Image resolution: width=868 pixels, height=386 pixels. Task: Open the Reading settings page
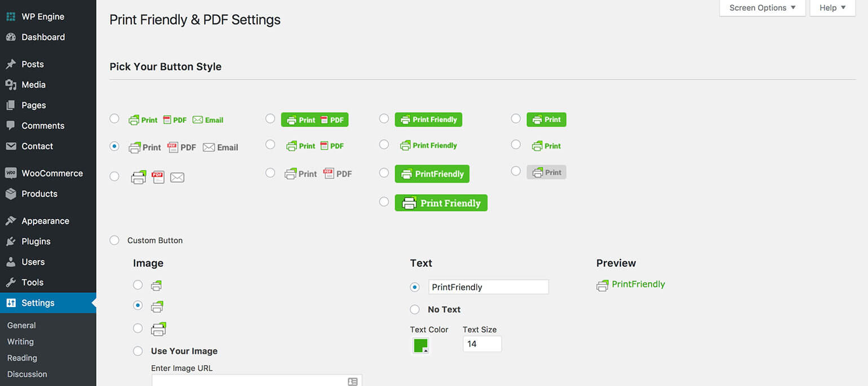pos(22,358)
